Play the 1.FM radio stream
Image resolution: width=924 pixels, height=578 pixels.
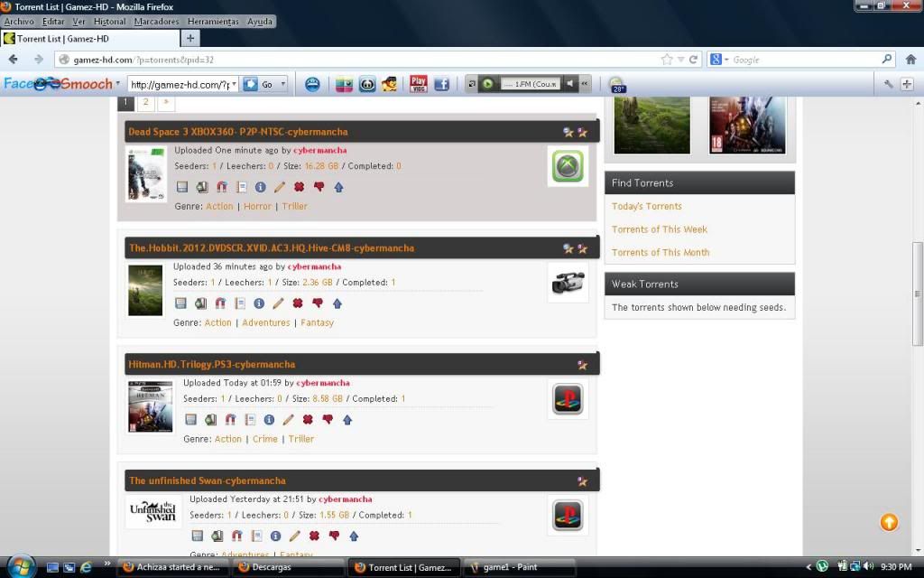[488, 84]
